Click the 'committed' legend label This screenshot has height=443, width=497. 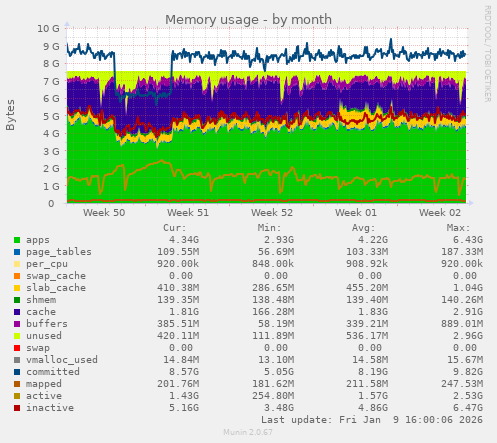[x=53, y=372]
